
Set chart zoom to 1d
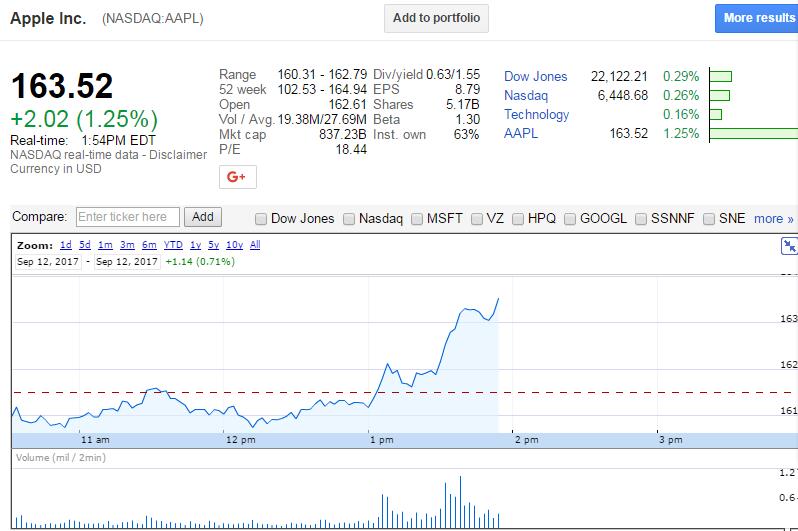(x=66, y=245)
